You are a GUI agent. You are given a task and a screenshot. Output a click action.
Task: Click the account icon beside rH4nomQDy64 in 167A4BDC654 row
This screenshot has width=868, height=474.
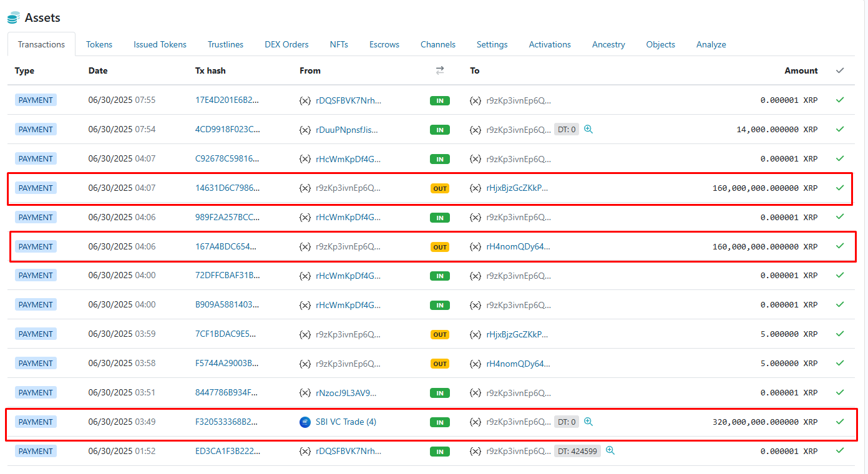tap(475, 246)
